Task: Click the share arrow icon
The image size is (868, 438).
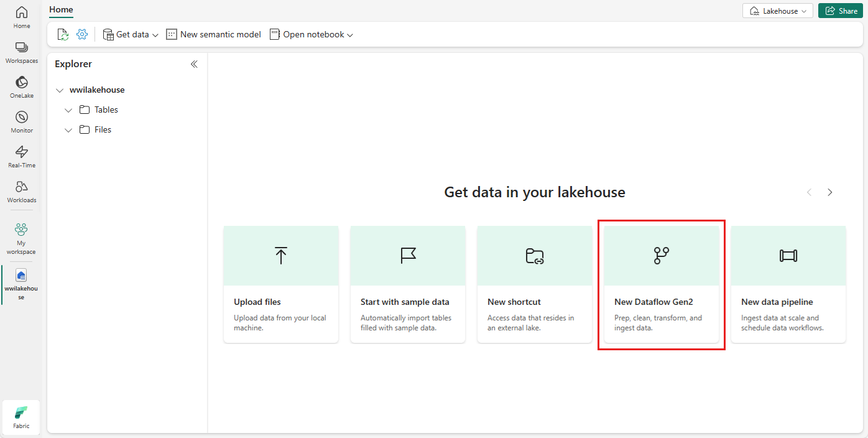Action: [830, 11]
